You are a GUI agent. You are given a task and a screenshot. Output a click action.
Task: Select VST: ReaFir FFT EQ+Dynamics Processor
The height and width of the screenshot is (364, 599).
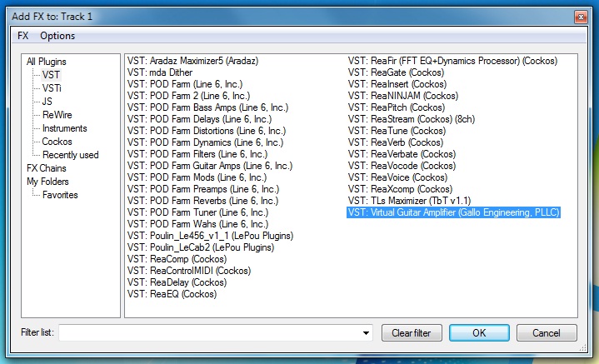click(x=452, y=61)
